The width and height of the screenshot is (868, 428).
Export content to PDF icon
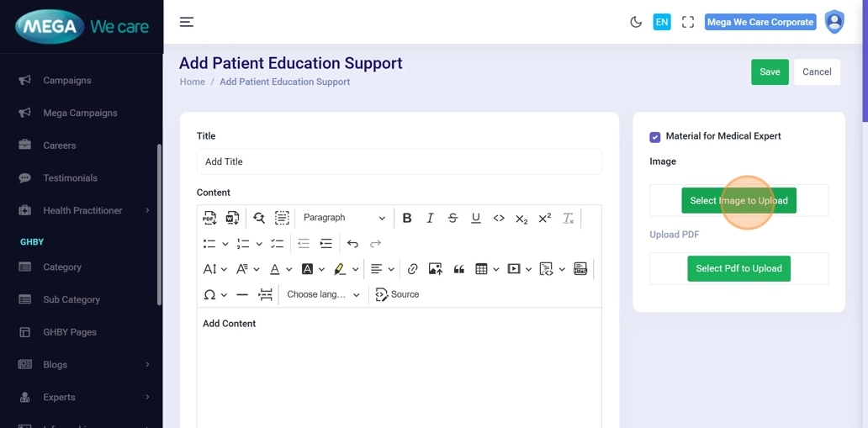(x=209, y=218)
